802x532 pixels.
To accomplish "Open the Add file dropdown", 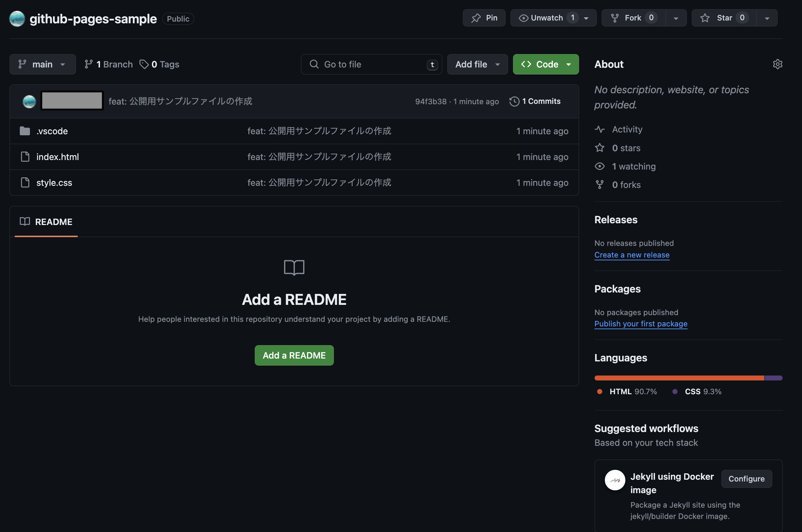I will (x=477, y=64).
